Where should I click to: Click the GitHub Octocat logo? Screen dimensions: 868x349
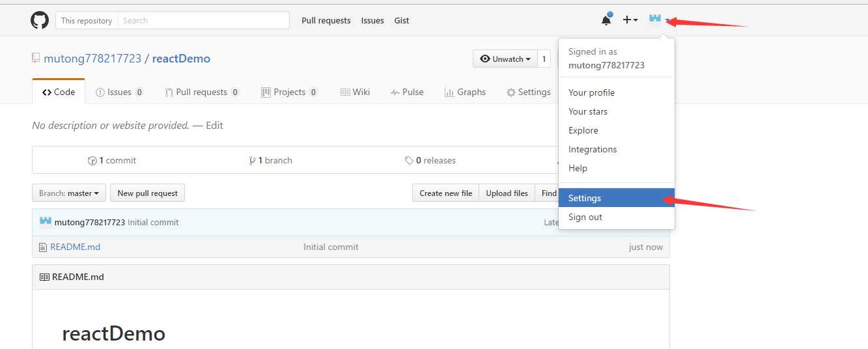pyautogui.click(x=40, y=20)
